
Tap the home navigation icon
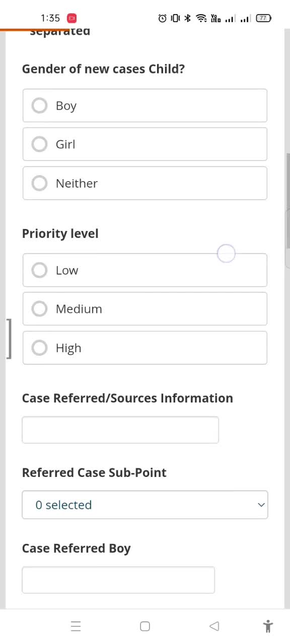coord(145,626)
